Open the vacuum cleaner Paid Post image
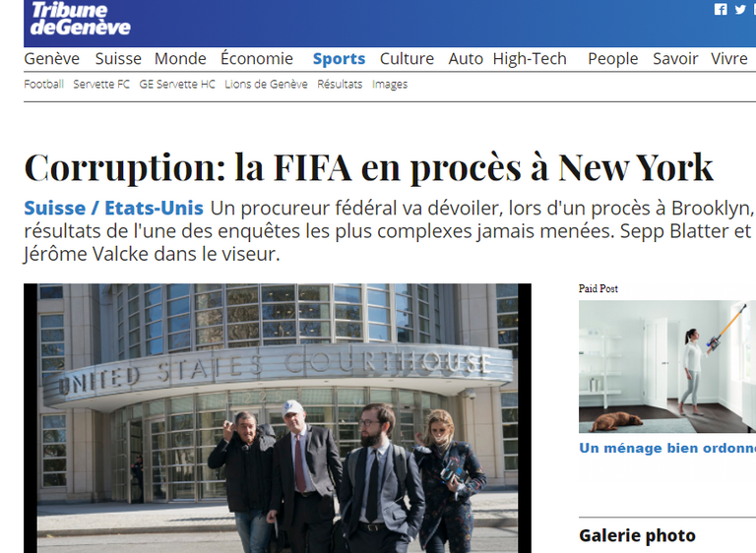The image size is (756, 553). (667, 366)
